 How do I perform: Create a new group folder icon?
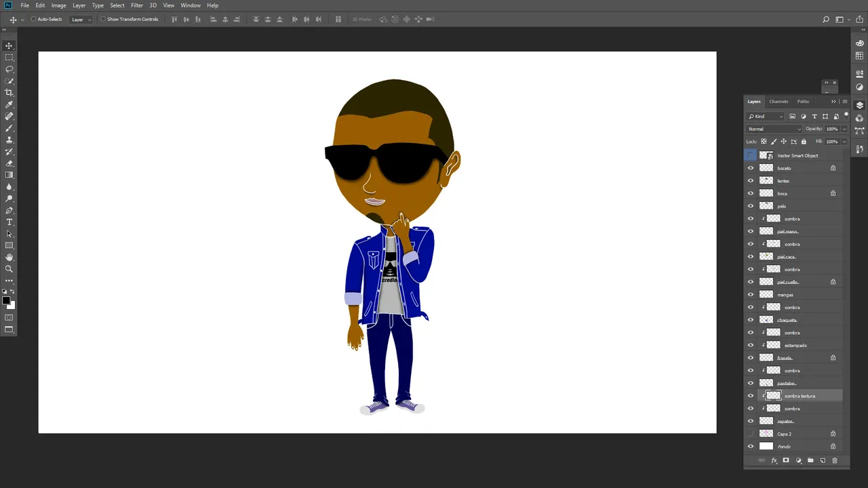tap(810, 460)
